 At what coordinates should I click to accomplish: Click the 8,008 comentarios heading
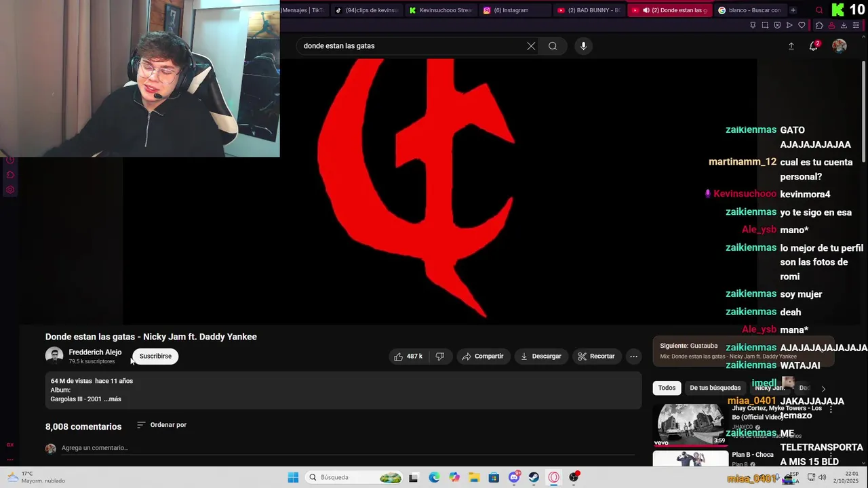(x=83, y=426)
